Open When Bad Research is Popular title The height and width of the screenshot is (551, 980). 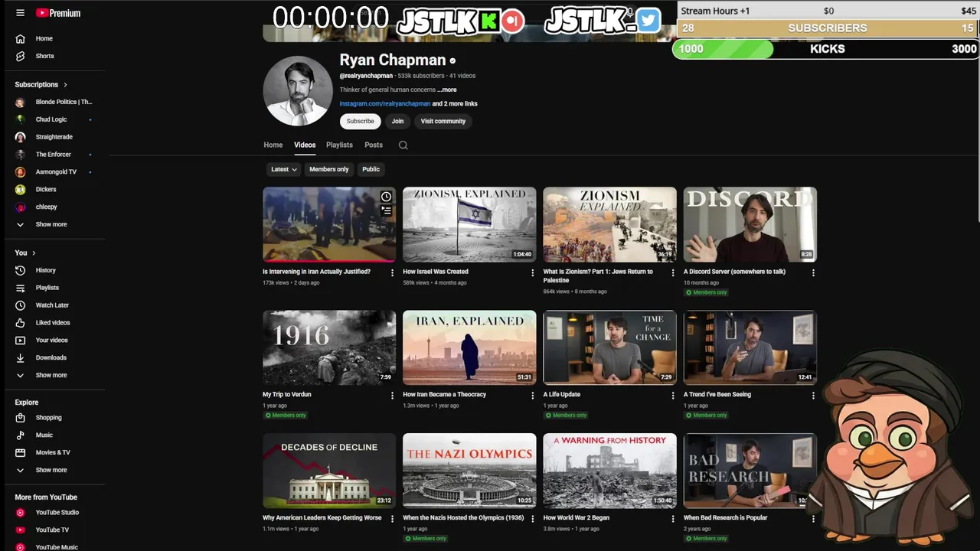pos(726,518)
